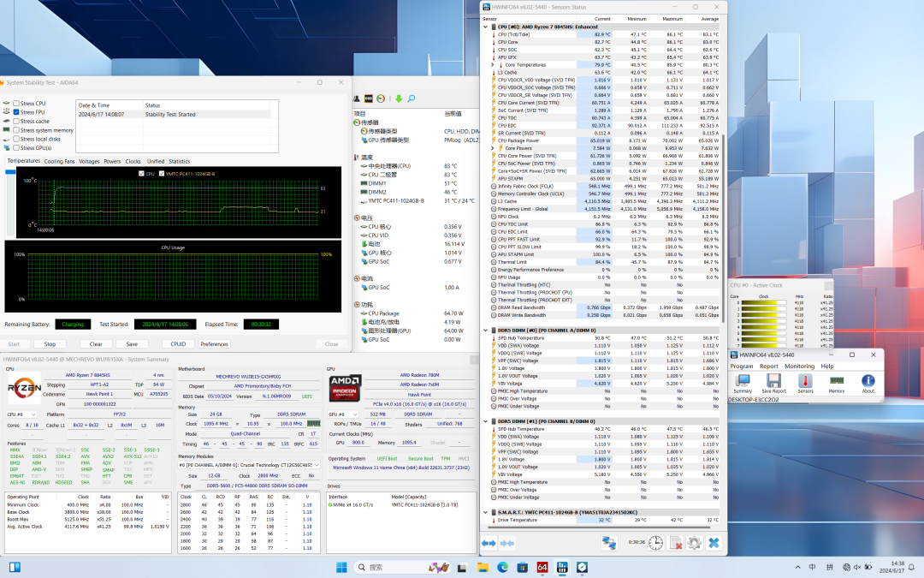Click the sensor settings gear icon
The width and height of the screenshot is (924, 578).
(694, 543)
